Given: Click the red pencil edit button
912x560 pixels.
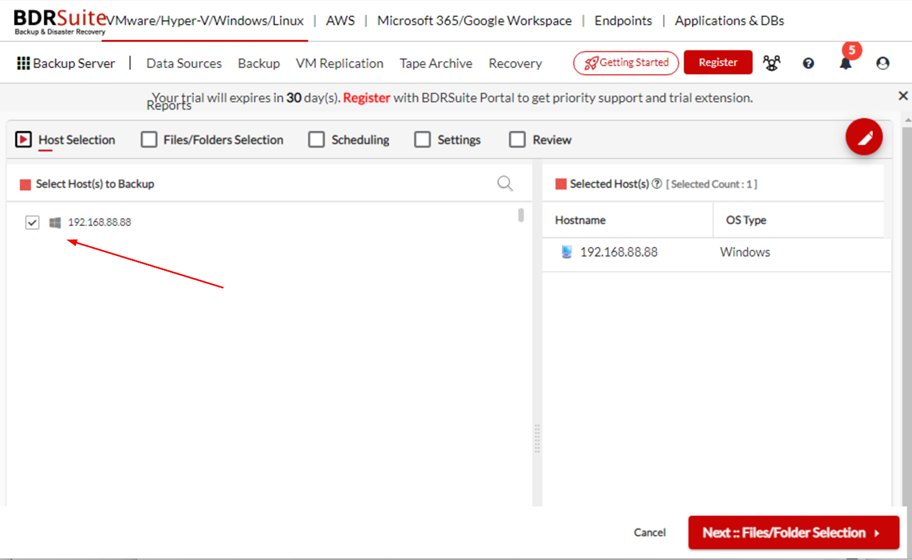Looking at the screenshot, I should pyautogui.click(x=864, y=137).
